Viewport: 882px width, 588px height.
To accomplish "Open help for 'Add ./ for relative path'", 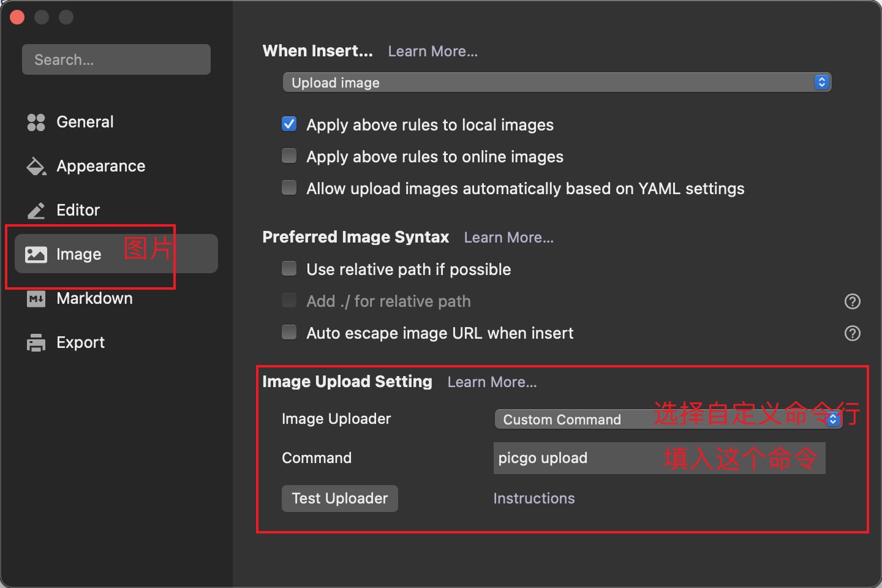I will [852, 301].
